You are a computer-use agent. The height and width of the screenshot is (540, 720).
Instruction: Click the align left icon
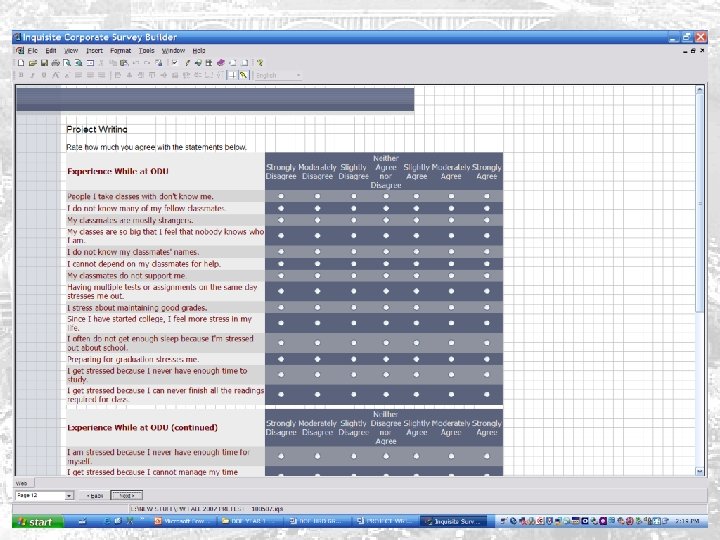[x=79, y=75]
